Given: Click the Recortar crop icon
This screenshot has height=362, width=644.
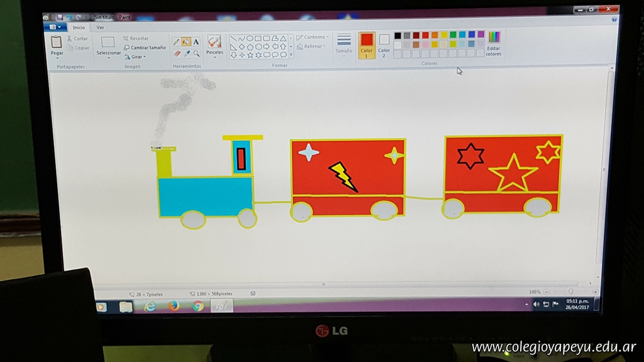Looking at the screenshot, I should pyautogui.click(x=126, y=38).
